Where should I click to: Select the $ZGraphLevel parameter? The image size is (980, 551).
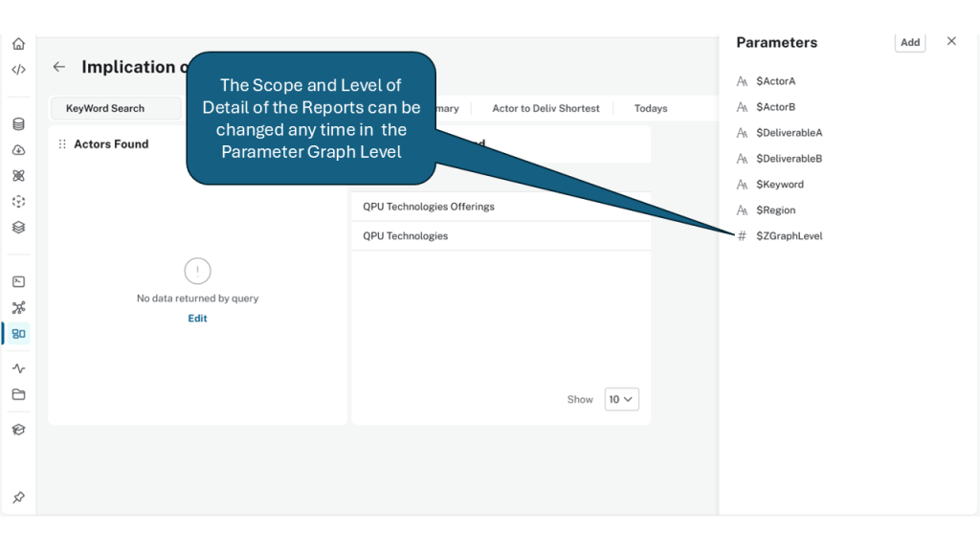[x=789, y=236]
